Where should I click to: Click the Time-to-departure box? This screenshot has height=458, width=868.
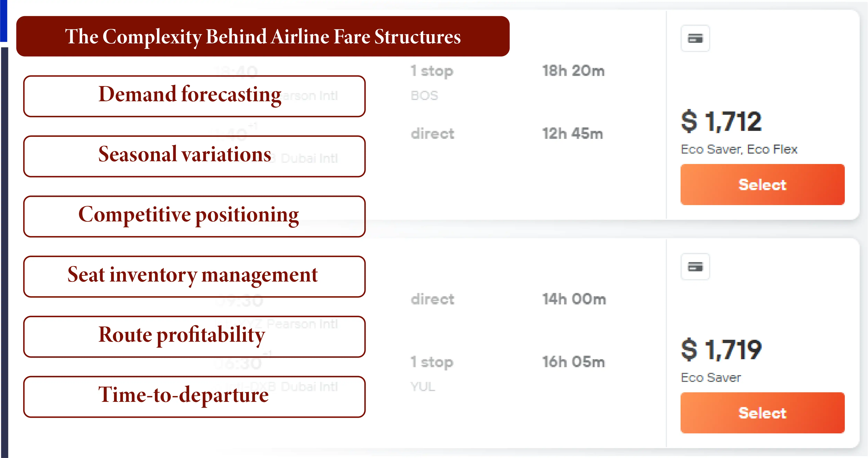click(194, 397)
